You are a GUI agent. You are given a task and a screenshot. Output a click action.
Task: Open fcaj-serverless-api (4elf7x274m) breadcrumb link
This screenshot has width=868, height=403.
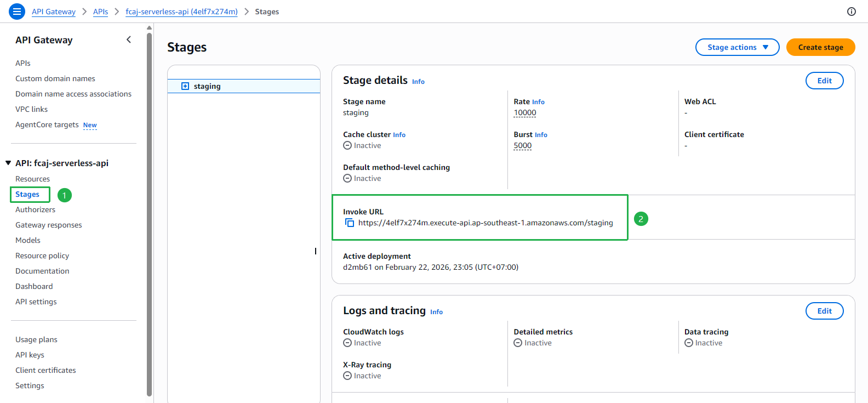tap(181, 12)
